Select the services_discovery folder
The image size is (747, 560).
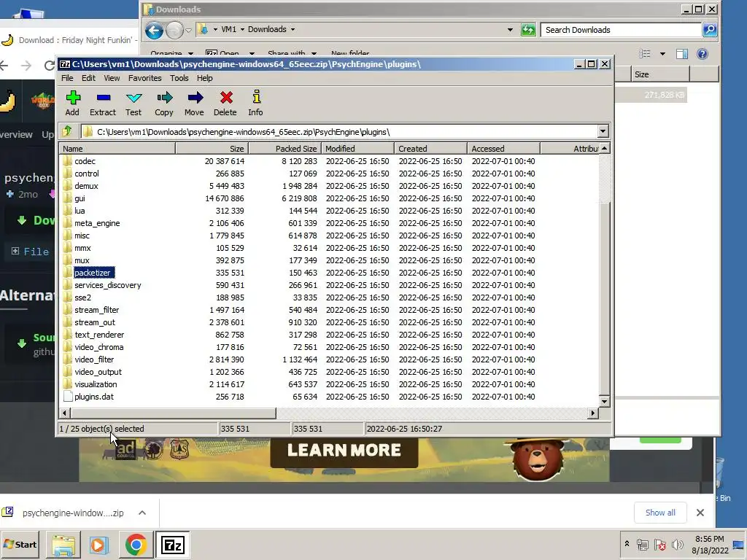coord(108,285)
